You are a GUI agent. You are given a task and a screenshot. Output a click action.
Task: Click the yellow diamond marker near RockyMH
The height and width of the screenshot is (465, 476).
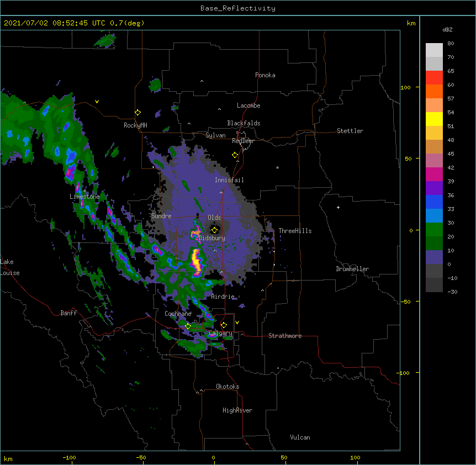[x=138, y=112]
